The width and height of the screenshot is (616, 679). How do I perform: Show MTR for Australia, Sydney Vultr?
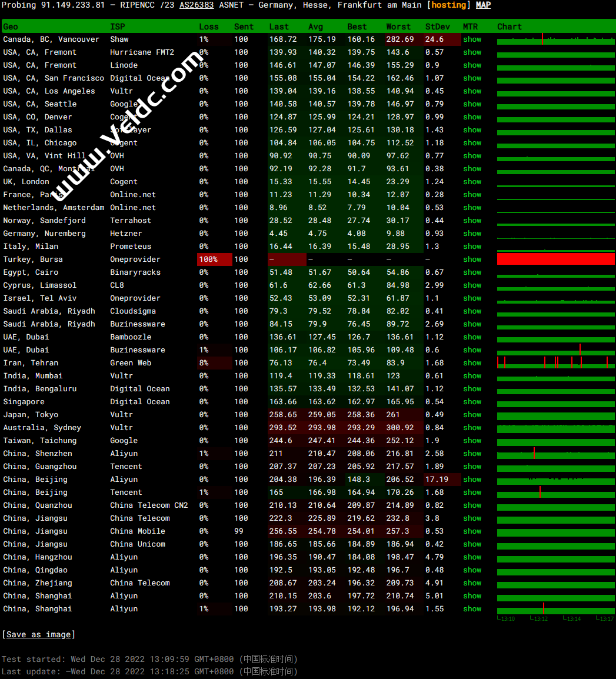tap(472, 428)
